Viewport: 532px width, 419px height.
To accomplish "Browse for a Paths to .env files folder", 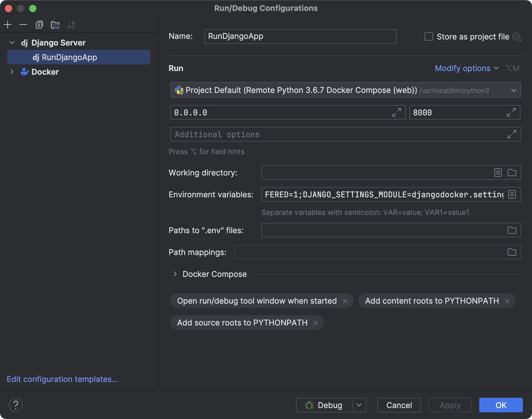I will tap(512, 230).
